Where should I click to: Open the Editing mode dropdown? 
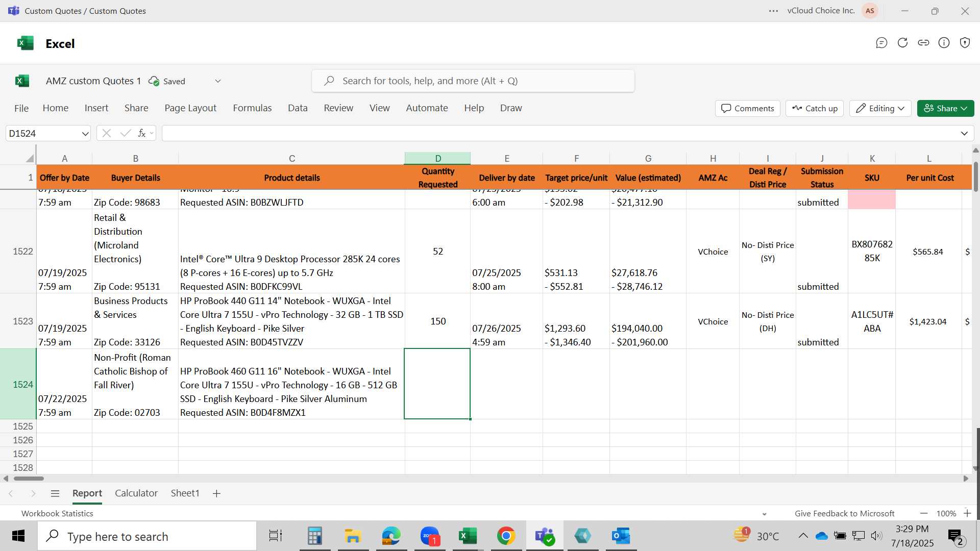880,108
